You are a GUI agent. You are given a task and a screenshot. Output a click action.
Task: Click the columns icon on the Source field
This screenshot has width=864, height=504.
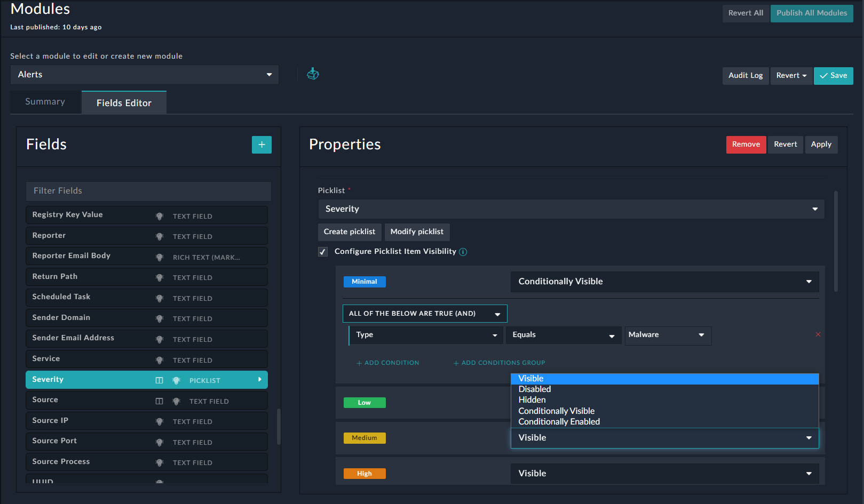[x=159, y=400]
